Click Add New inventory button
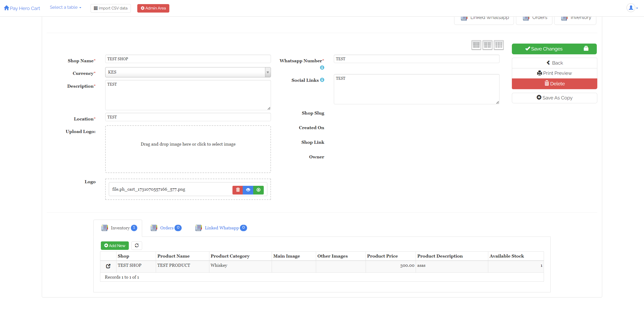The height and width of the screenshot is (327, 644). click(115, 246)
